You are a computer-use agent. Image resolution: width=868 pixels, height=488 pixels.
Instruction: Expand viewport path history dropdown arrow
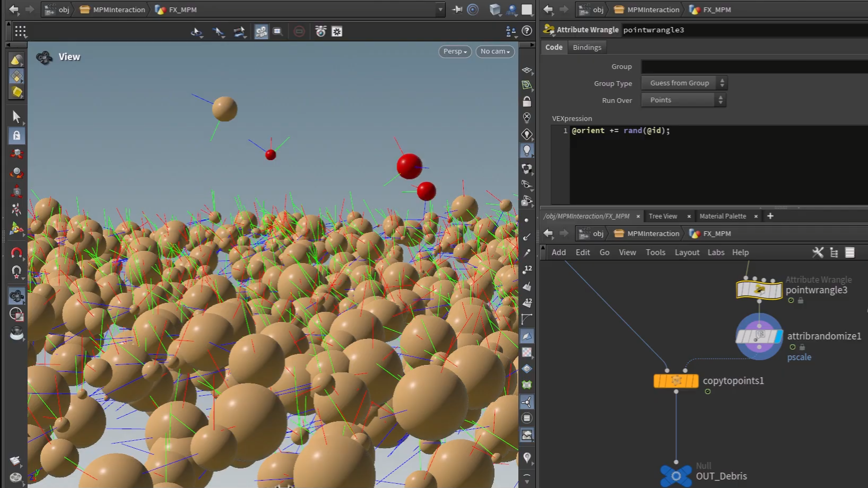(x=440, y=10)
